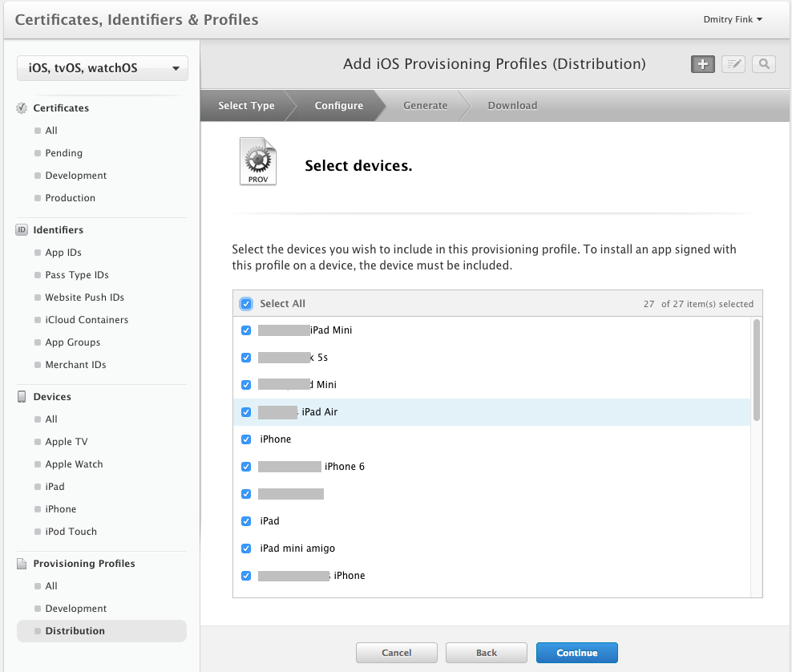Click the Identifiers ID icon
Viewport: 792px width, 672px height.
click(22, 230)
